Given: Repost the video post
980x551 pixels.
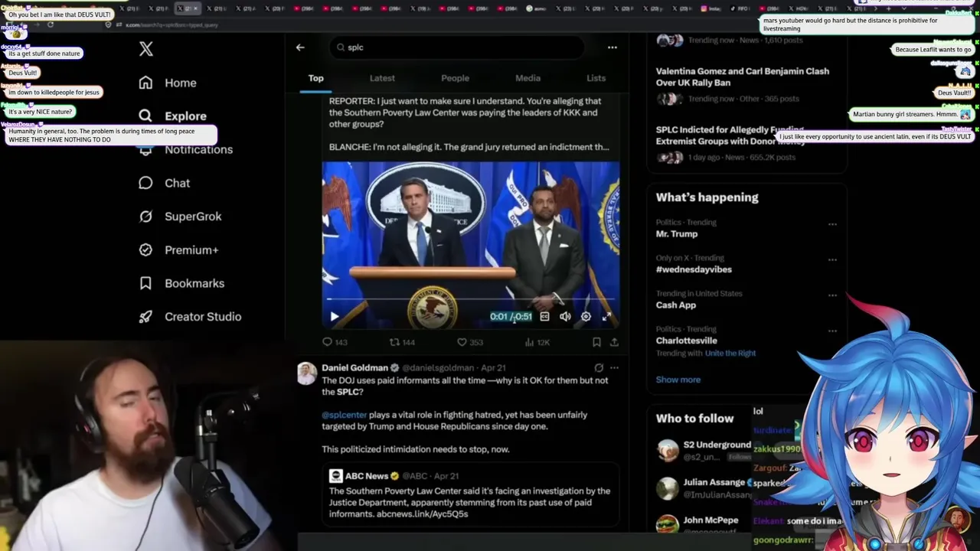Looking at the screenshot, I should [402, 342].
